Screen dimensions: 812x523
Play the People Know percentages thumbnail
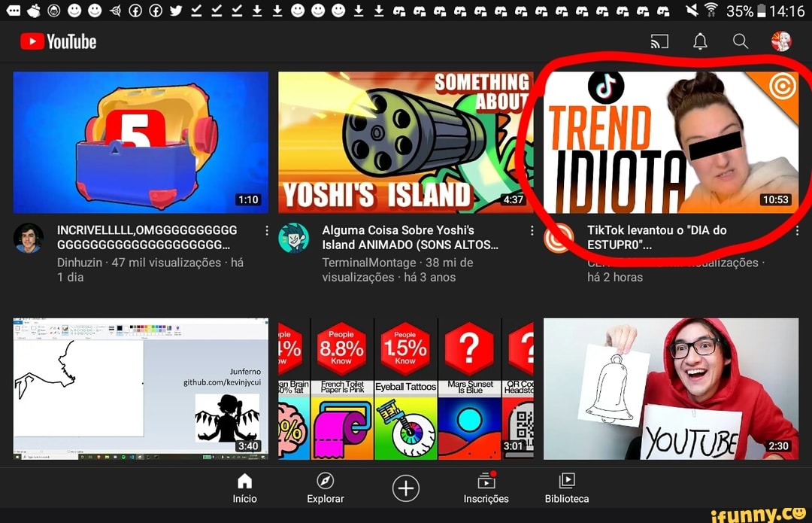[406, 389]
